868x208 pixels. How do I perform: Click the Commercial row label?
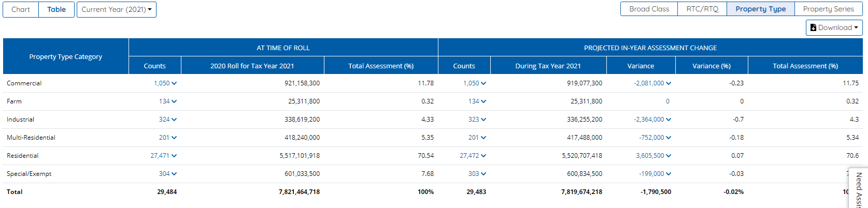coord(24,83)
